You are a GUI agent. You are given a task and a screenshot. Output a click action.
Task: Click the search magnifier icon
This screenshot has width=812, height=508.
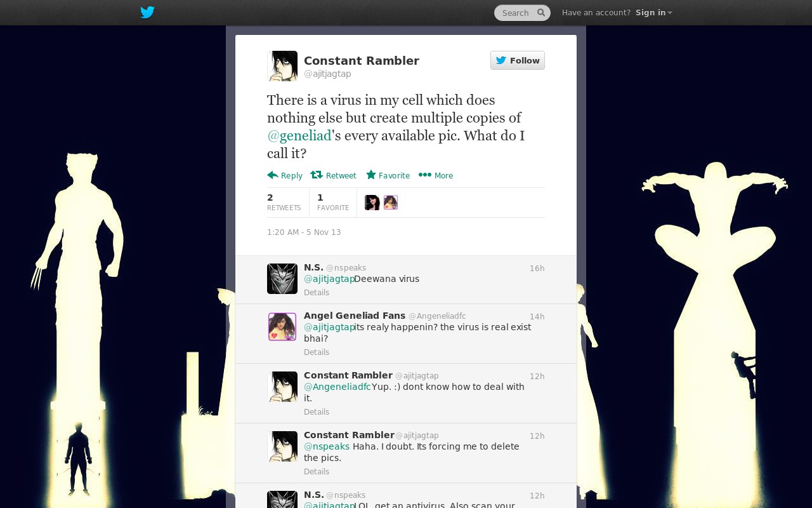(x=541, y=13)
